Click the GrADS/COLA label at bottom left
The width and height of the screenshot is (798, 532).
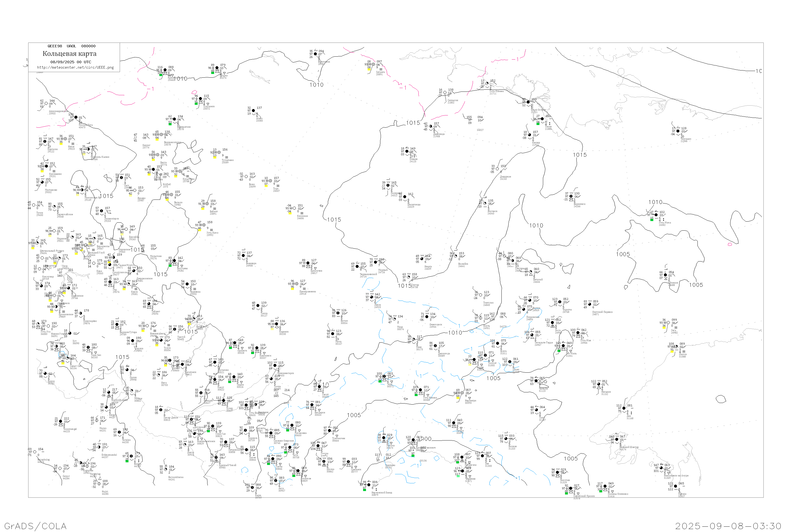tap(35, 526)
